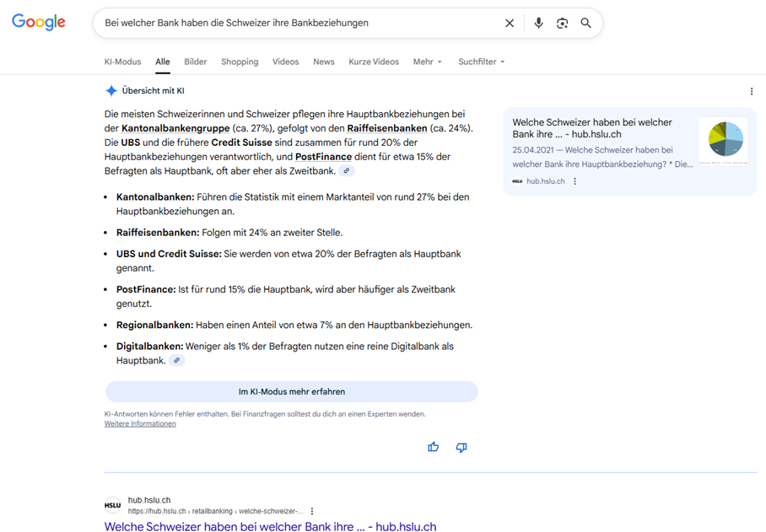
Task: Click the Im KI-Modus mehr erfahren button
Action: coord(291,391)
